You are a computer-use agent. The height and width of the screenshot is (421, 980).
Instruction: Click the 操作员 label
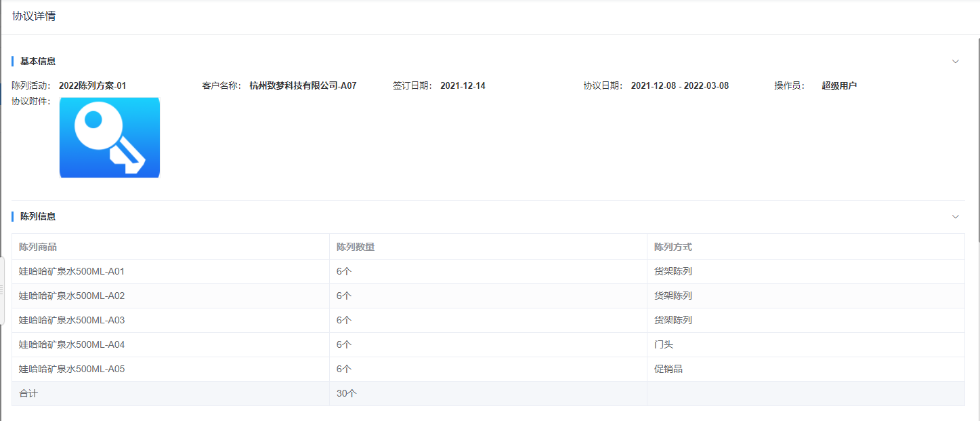pyautogui.click(x=790, y=86)
